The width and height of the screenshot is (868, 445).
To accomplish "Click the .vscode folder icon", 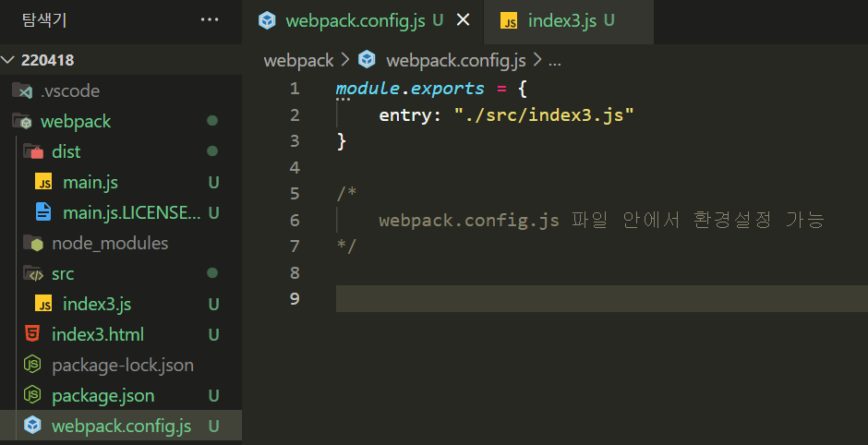I will pyautogui.click(x=22, y=90).
